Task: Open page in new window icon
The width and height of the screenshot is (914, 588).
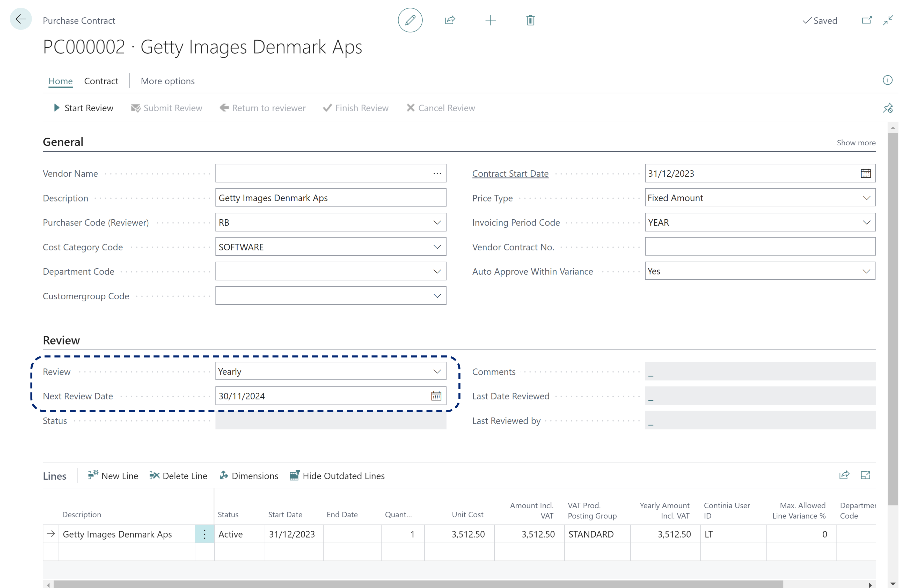Action: [867, 20]
